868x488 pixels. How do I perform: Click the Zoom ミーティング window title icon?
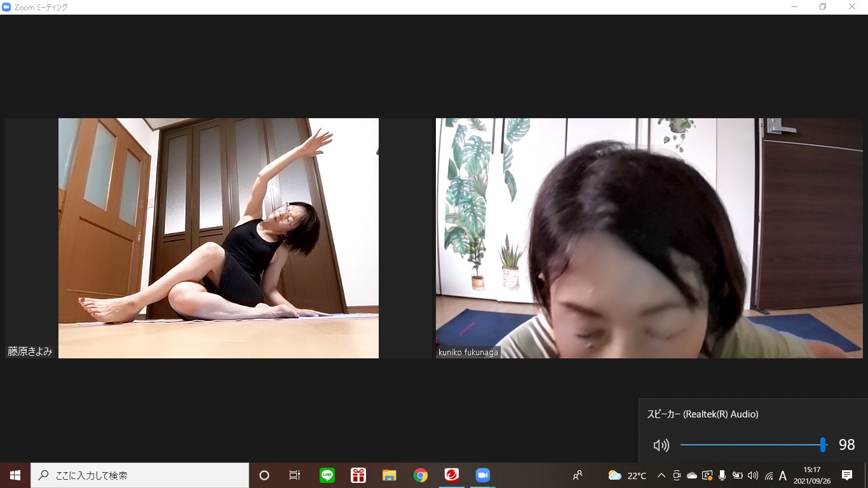(7, 7)
